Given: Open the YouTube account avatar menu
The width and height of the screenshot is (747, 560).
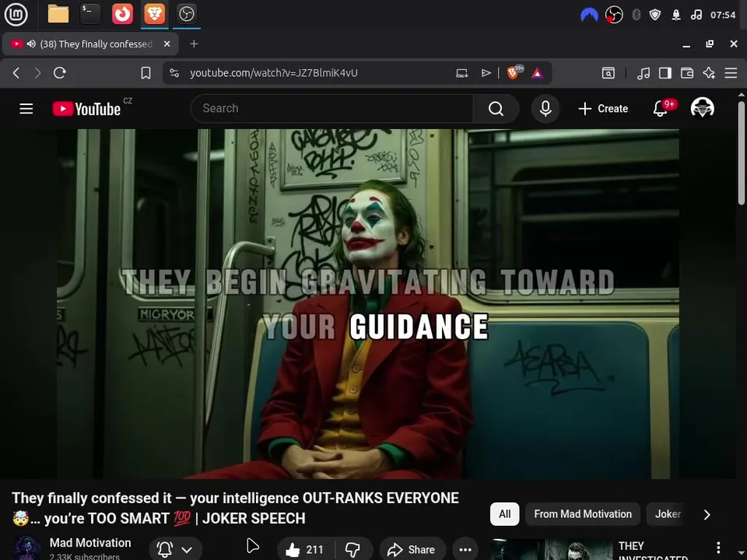Looking at the screenshot, I should 702,108.
